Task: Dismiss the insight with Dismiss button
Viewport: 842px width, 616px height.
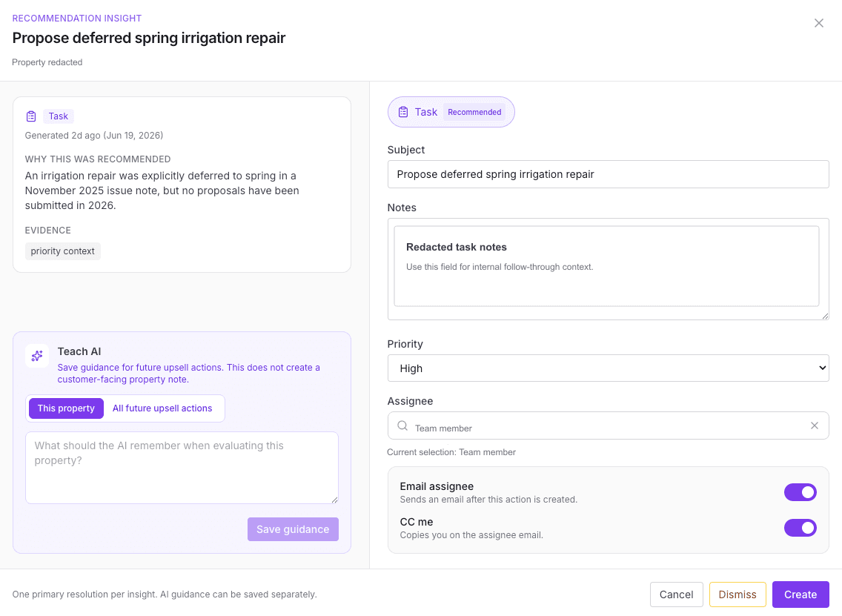Action: click(737, 595)
